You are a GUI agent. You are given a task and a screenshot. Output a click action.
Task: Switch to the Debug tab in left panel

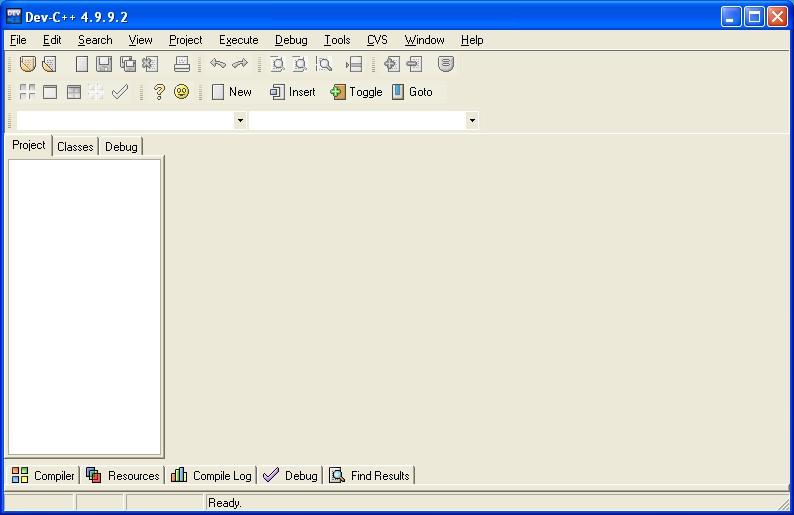point(121,147)
